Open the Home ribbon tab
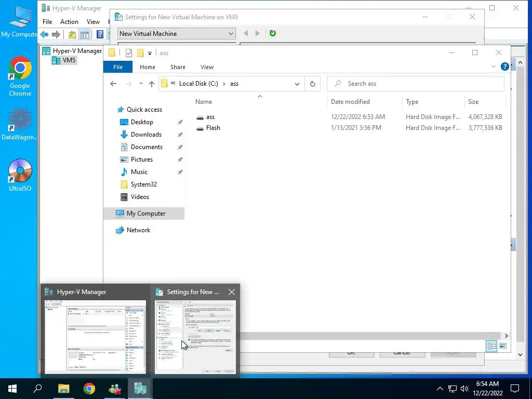Screen dimensions: 532x399 [147, 67]
